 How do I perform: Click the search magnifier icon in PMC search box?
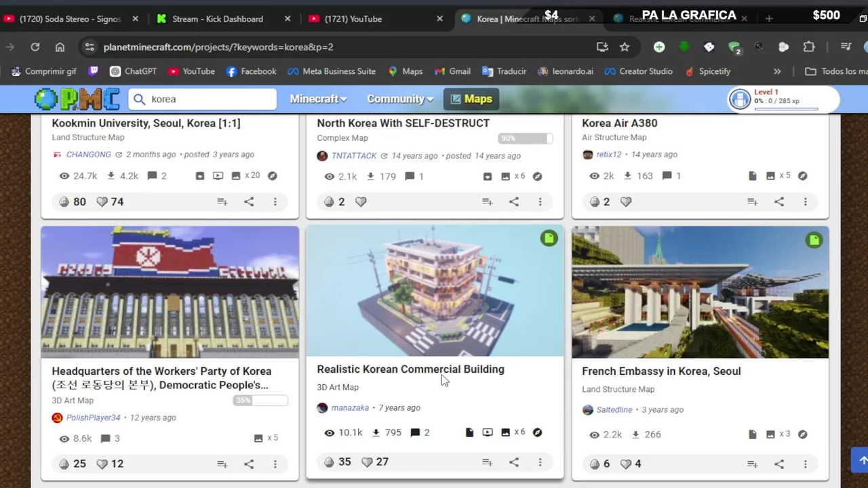point(140,99)
